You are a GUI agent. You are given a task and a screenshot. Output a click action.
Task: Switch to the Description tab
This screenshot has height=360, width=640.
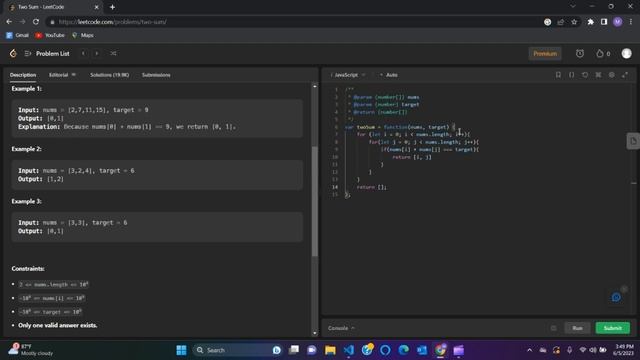tap(23, 75)
